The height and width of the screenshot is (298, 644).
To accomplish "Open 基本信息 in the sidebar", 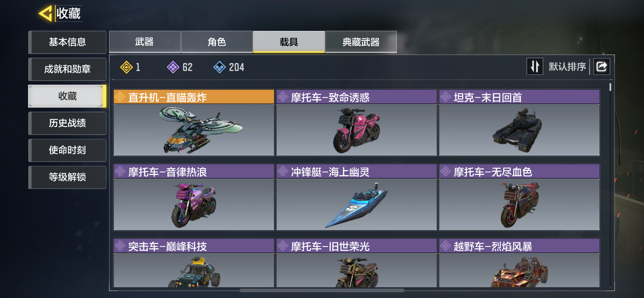I will (x=67, y=42).
